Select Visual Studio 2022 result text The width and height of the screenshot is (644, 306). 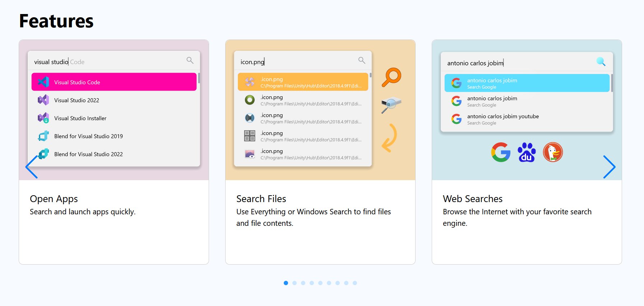point(77,100)
